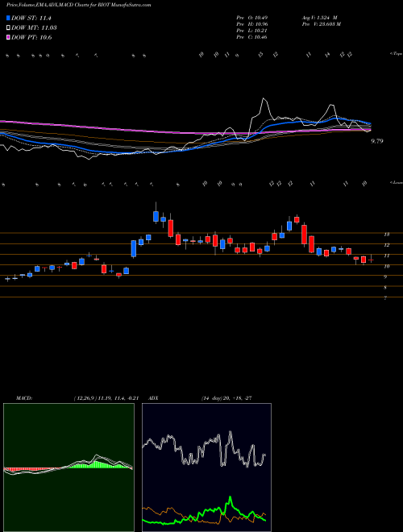Click the '<Tops' label
Image resolution: width=403 pixels, height=532 pixels.
tap(396, 54)
